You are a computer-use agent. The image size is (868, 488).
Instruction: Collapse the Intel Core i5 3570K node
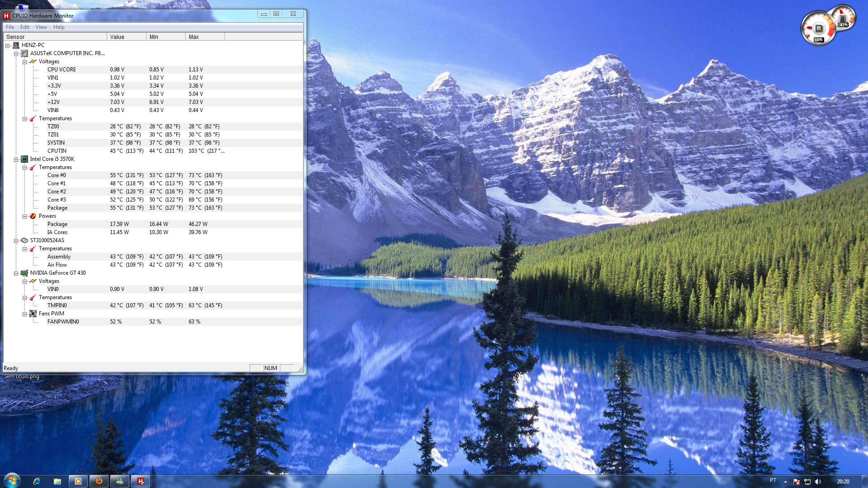16,160
